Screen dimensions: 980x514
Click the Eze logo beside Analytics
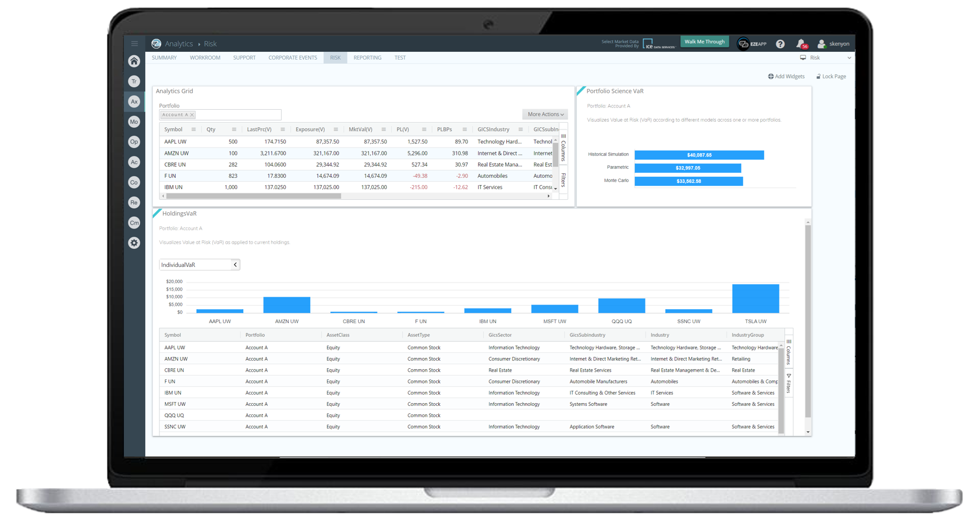coord(156,43)
